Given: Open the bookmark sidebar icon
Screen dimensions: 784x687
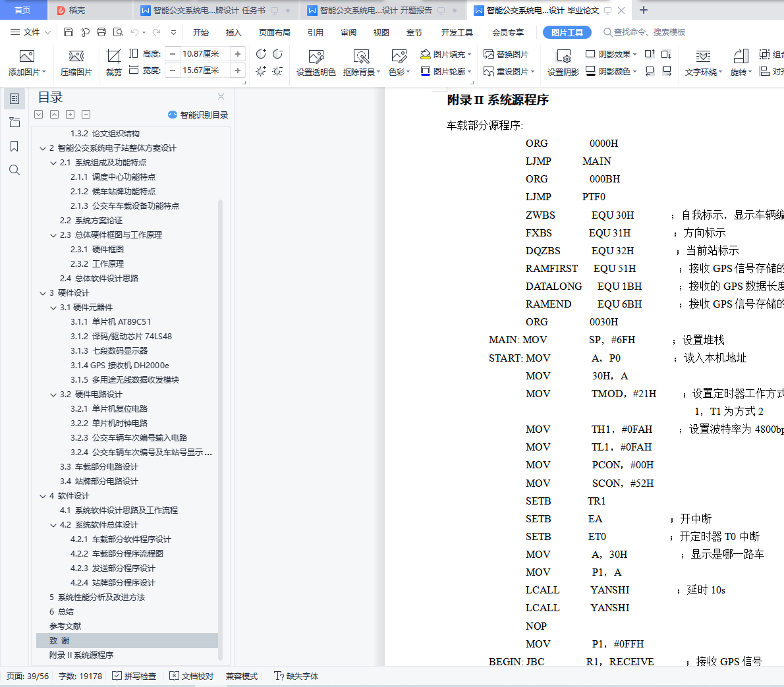Looking at the screenshot, I should tap(14, 146).
